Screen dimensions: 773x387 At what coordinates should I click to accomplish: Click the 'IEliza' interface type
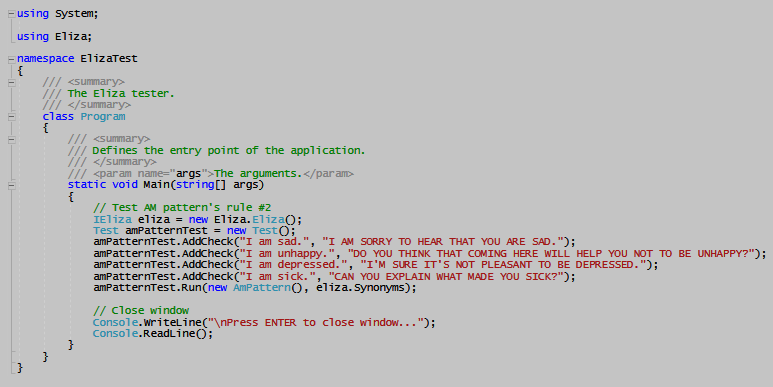coord(112,219)
